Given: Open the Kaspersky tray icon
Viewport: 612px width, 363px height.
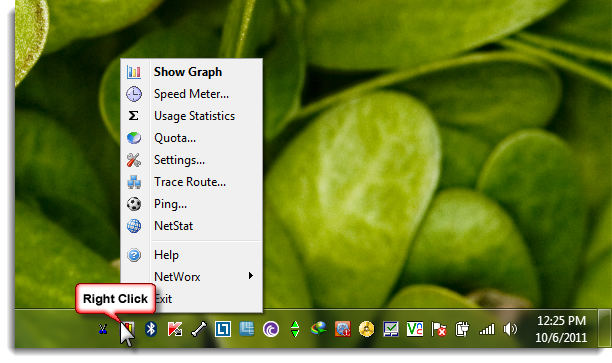Looking at the screenshot, I should [174, 329].
